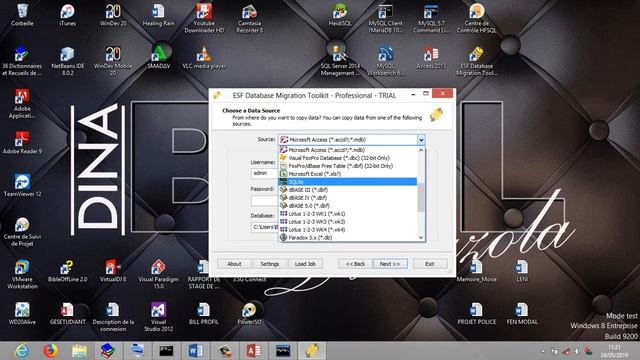
Task: Open Internet Explorer from taskbar
Action: tap(22, 351)
